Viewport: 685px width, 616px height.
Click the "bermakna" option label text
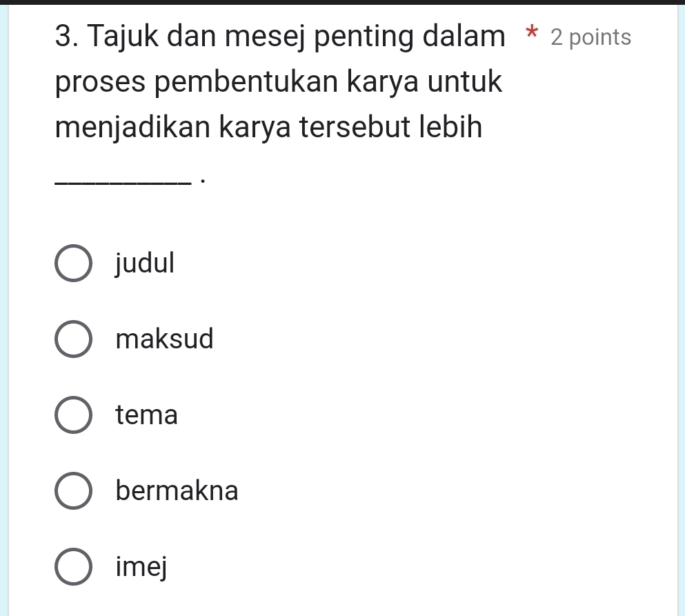(x=177, y=491)
